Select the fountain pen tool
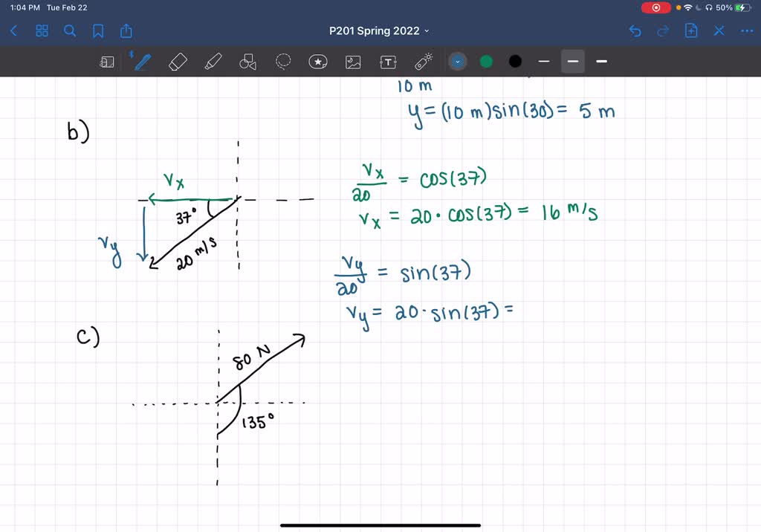761x532 pixels. pos(141,61)
